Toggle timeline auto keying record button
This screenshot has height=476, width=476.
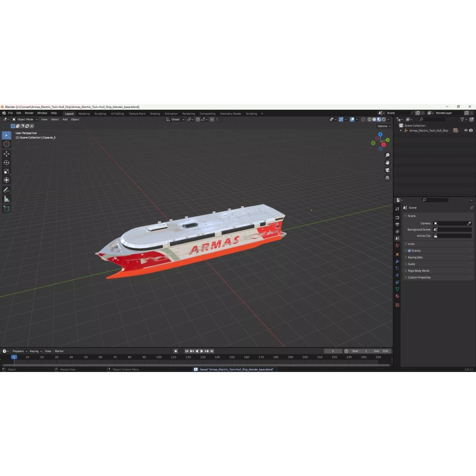coord(175,351)
